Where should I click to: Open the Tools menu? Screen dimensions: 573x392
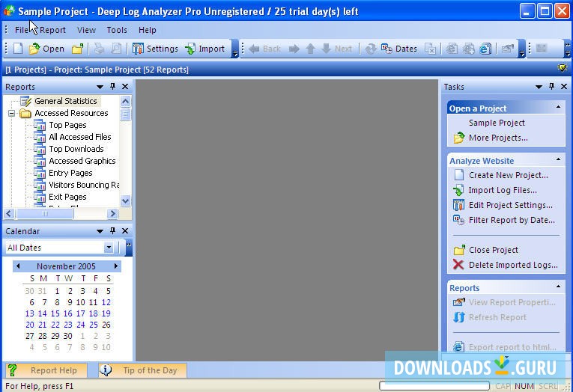pos(117,30)
